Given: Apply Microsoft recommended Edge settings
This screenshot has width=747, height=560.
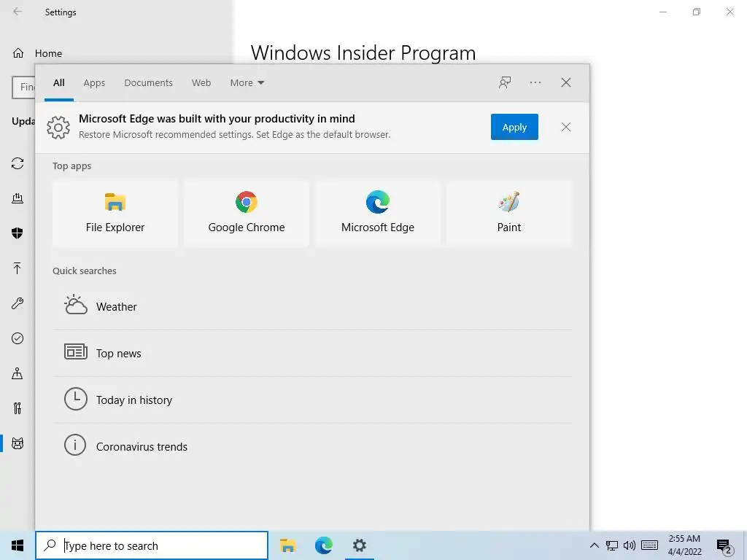Looking at the screenshot, I should 514,127.
